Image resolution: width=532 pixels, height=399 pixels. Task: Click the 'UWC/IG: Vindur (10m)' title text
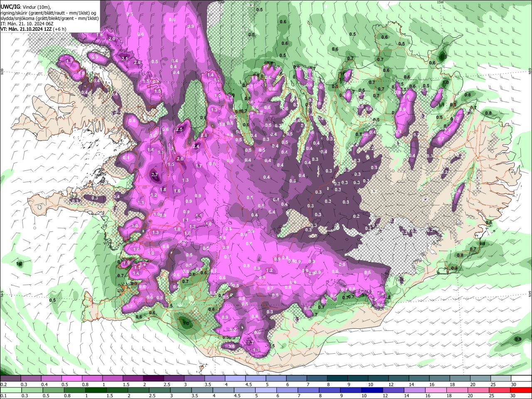coord(25,7)
